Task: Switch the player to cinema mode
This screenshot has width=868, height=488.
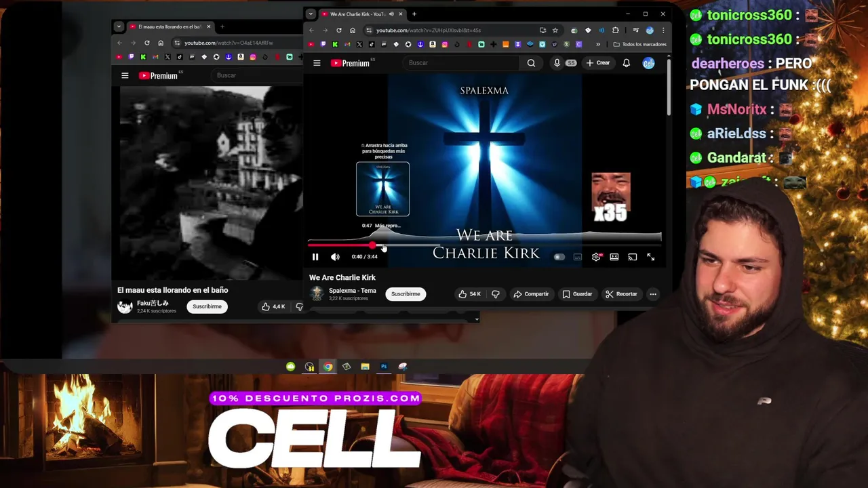Action: click(614, 257)
